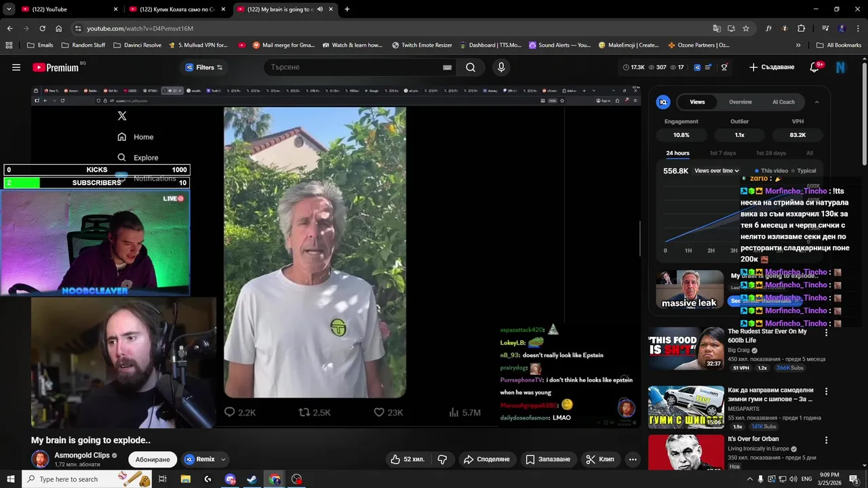Collapse the vidIQ stats panel
Image resolution: width=868 pixels, height=488 pixels.
click(816, 102)
